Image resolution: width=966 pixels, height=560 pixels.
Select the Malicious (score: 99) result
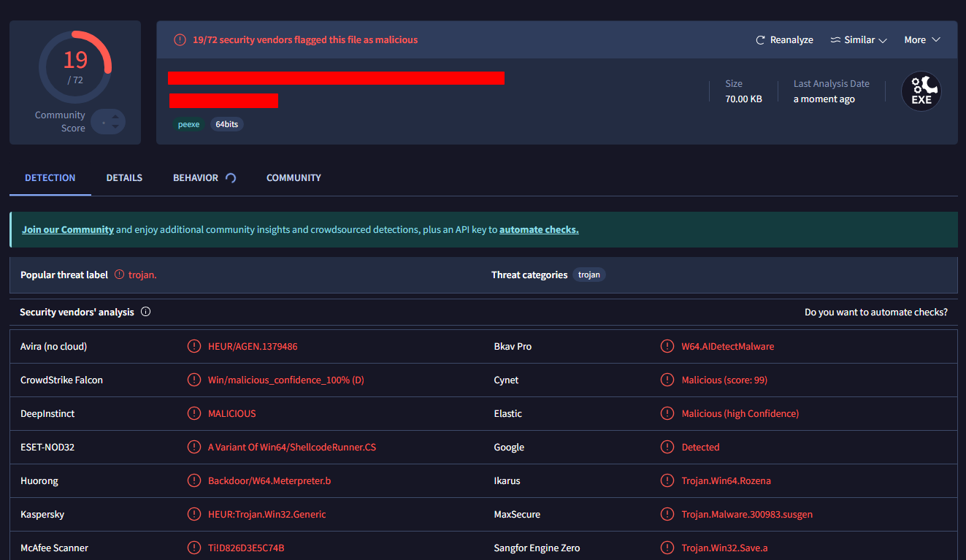tap(724, 380)
